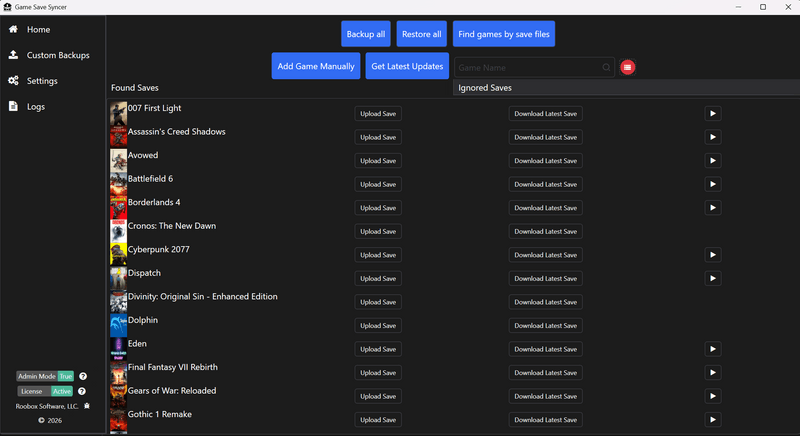Click the search magnifier icon

point(606,67)
